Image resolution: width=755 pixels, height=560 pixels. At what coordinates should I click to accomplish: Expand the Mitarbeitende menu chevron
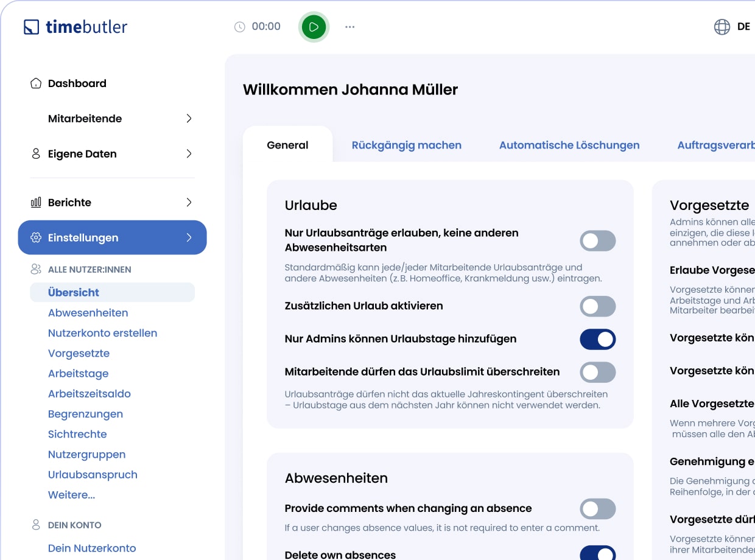click(189, 119)
